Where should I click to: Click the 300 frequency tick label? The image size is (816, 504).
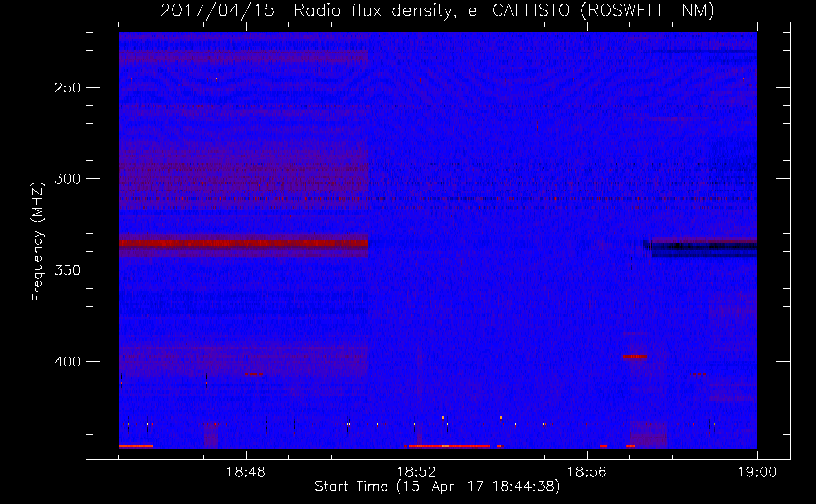coord(68,179)
